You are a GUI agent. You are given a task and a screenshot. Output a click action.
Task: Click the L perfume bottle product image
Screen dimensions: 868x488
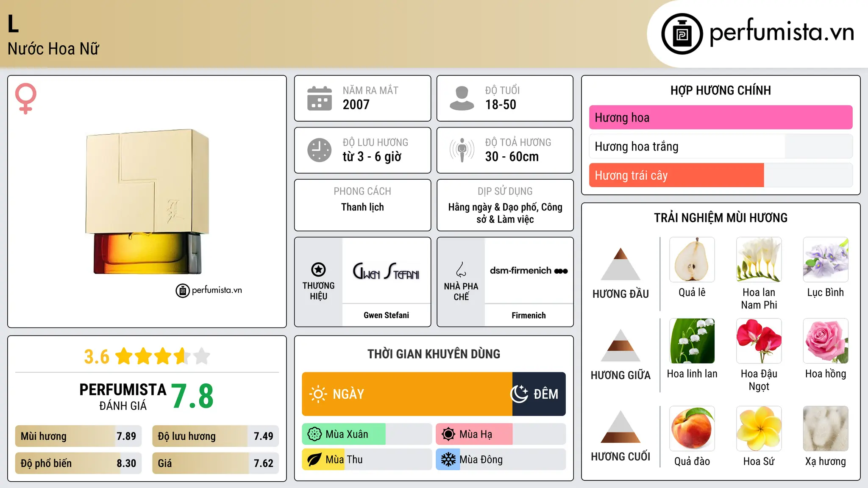[147, 202]
